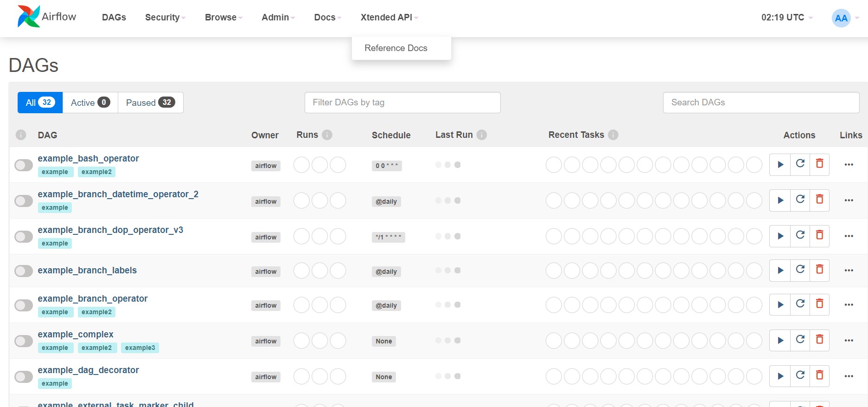868x407 pixels.
Task: Open the Admin dropdown menu
Action: (278, 17)
